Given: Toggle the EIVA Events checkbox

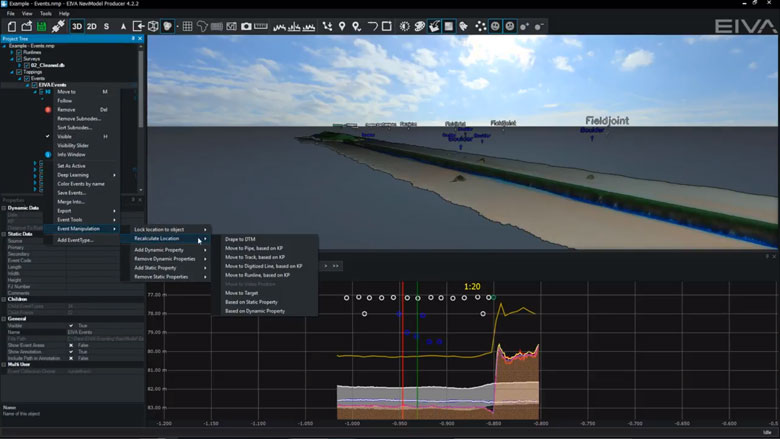Looking at the screenshot, I should point(33,85).
